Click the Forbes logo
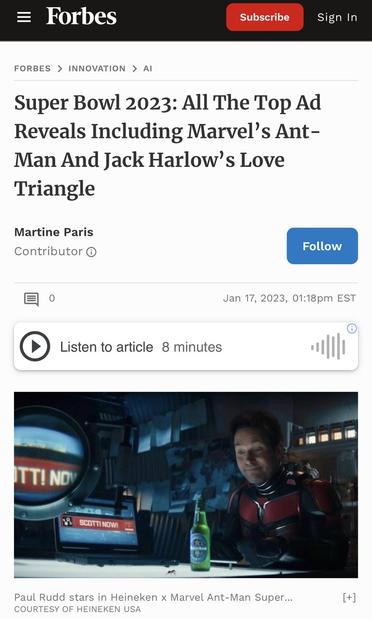Screen dimensions: 372x619 (x=81, y=16)
